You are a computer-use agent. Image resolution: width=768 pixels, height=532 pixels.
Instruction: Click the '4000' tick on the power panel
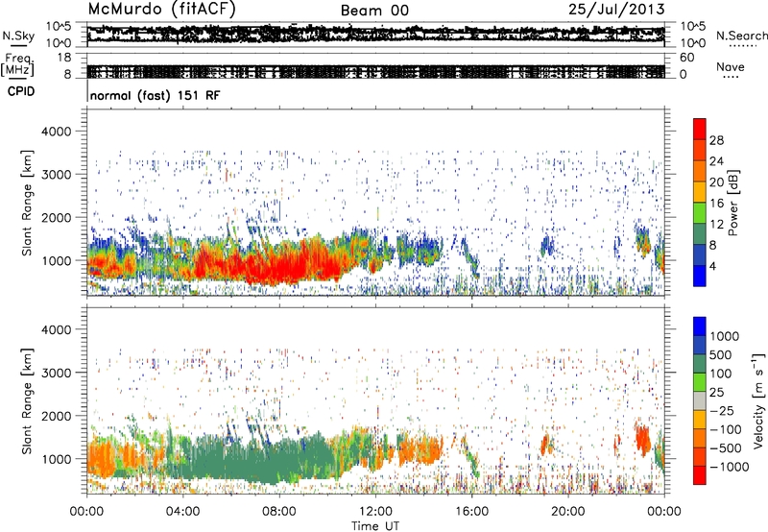click(x=57, y=132)
